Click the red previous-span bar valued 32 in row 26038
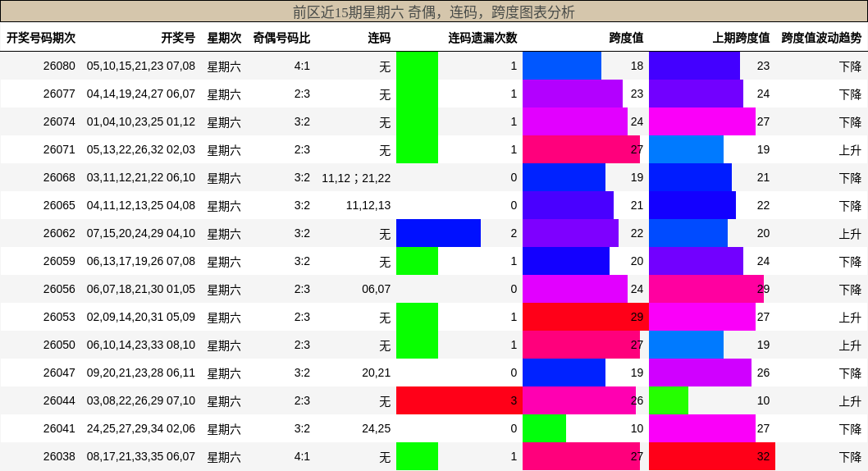The height and width of the screenshot is (471, 868). 712,456
